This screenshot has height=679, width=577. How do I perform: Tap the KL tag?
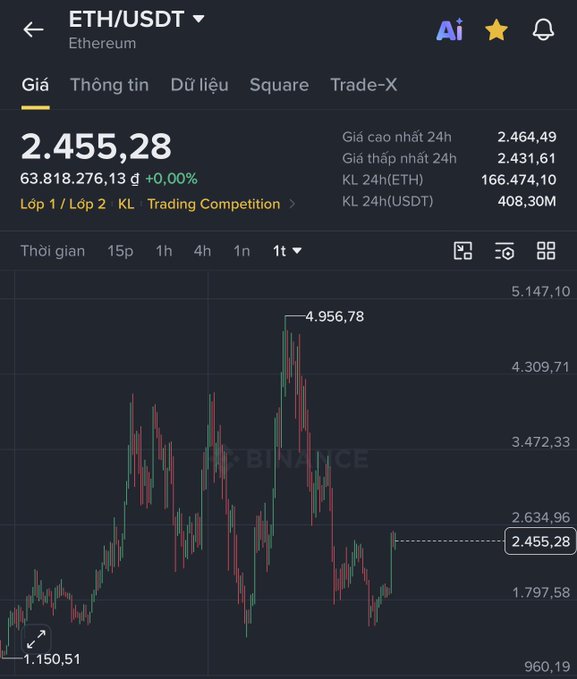[126, 204]
